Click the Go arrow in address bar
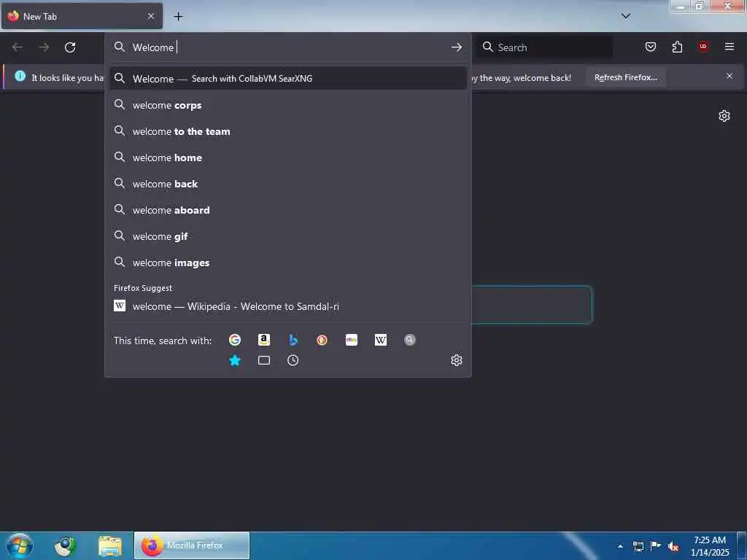This screenshot has width=747, height=560. pyautogui.click(x=457, y=47)
